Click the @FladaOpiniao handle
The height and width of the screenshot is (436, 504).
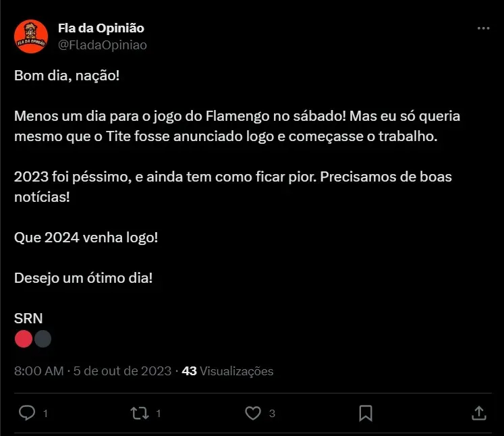[103, 45]
